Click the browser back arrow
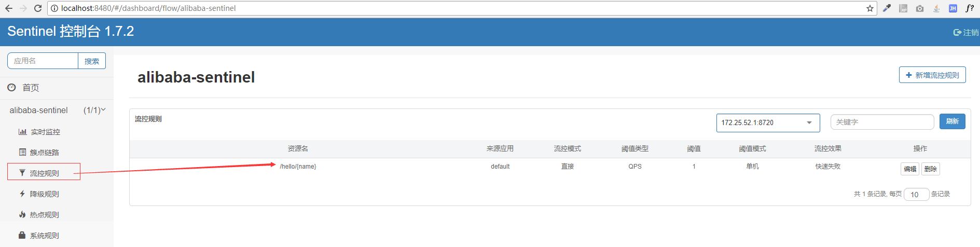This screenshot has height=247, width=980. 9,8
